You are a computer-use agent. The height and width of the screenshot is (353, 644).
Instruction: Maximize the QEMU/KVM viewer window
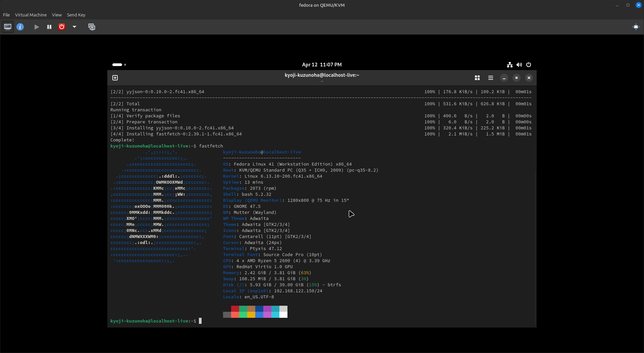[x=628, y=5]
